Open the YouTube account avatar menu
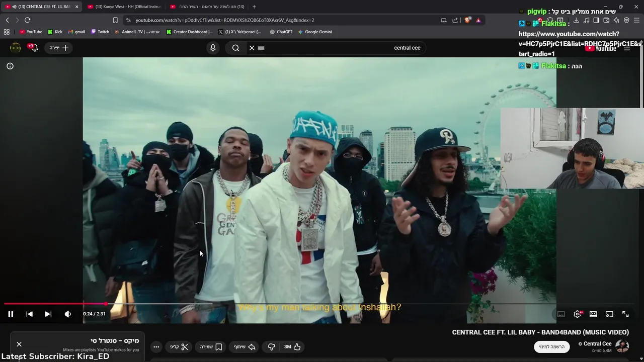 [16, 48]
